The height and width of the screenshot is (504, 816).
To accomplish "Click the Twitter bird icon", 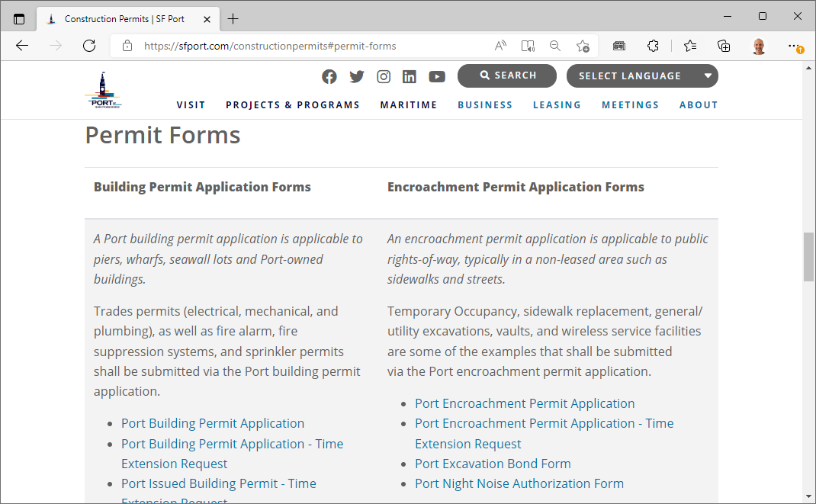I will coord(356,76).
